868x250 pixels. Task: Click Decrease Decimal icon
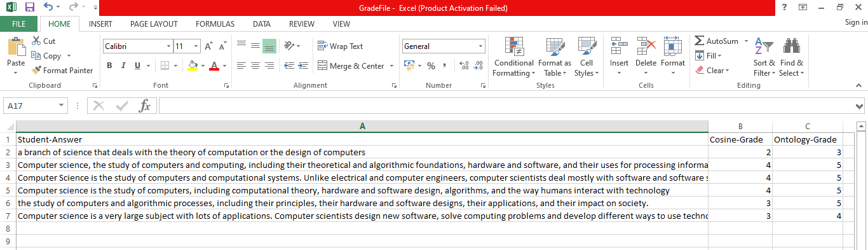pos(478,66)
